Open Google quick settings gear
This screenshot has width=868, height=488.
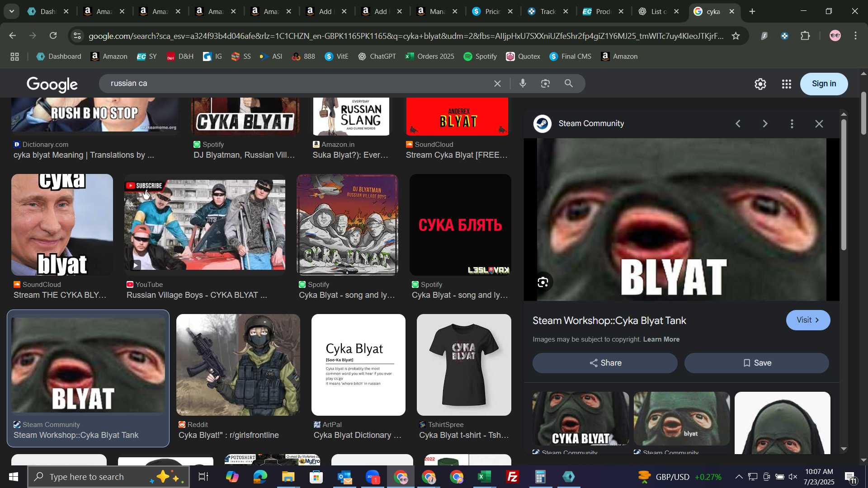point(760,84)
